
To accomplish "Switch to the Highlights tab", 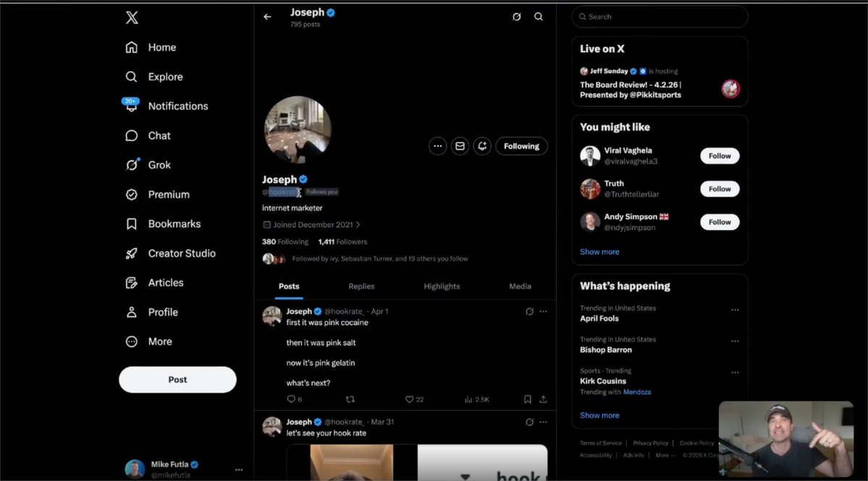I will tap(442, 286).
